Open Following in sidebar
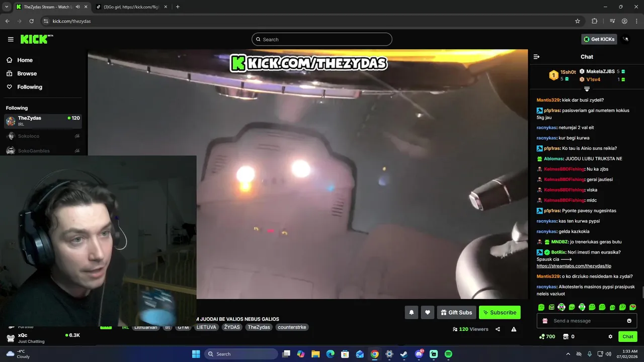 (30, 87)
